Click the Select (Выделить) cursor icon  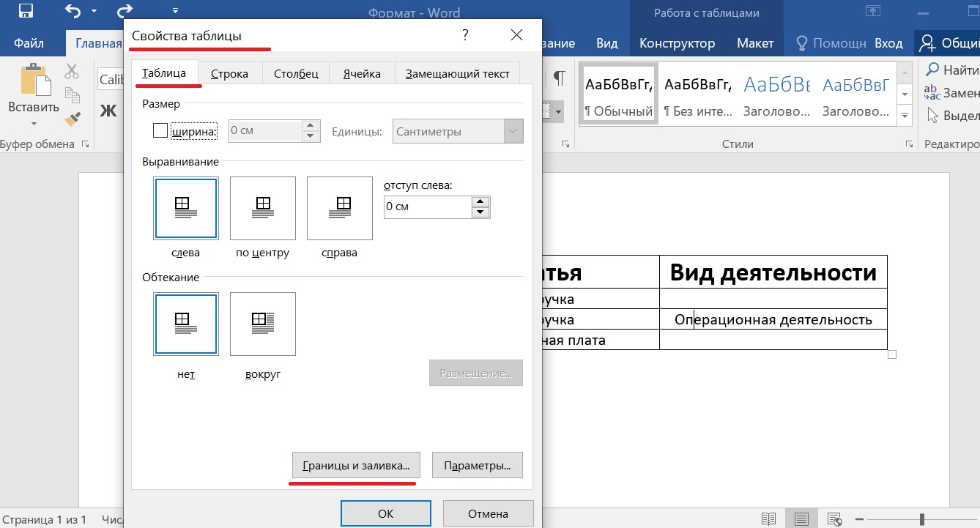tap(932, 115)
